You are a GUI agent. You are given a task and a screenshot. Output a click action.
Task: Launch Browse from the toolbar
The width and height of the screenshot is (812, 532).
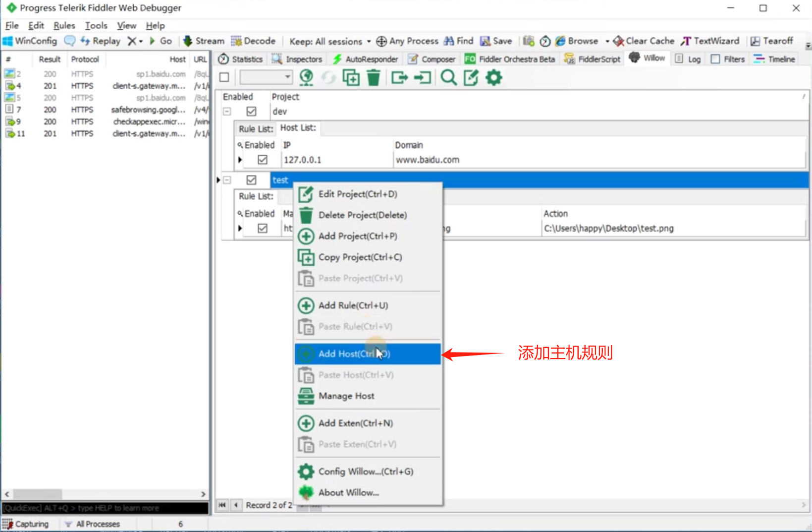click(577, 41)
